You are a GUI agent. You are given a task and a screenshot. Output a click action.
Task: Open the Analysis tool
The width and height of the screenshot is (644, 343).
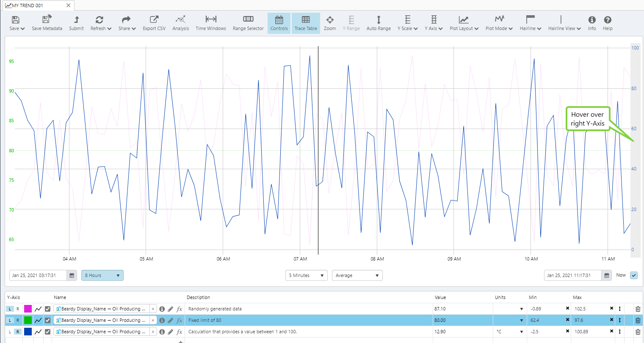click(180, 23)
